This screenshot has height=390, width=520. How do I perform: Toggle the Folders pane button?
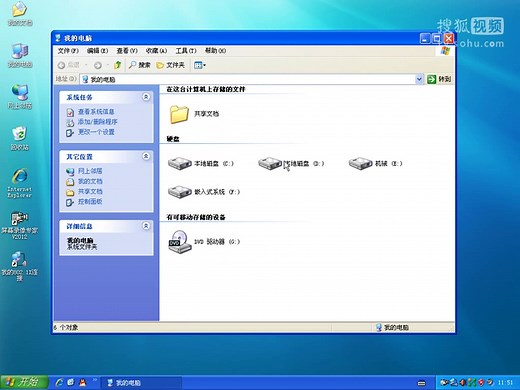pyautogui.click(x=170, y=65)
